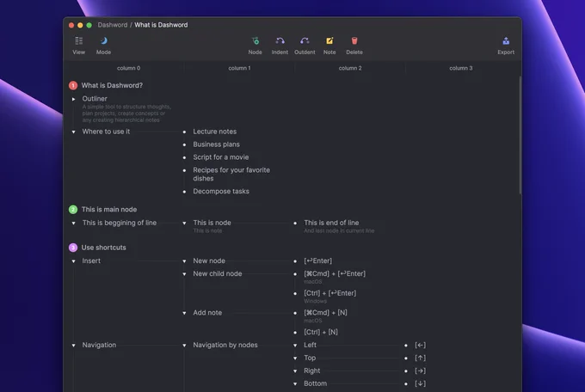
Task: Select [Ctrl] + [N] node
Action: tap(321, 332)
